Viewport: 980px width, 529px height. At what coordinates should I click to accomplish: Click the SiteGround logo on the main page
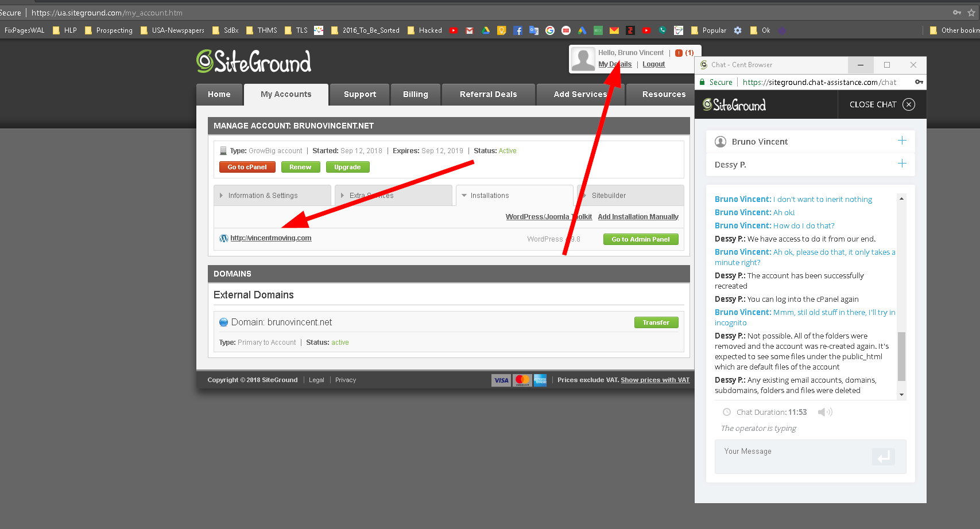click(254, 61)
